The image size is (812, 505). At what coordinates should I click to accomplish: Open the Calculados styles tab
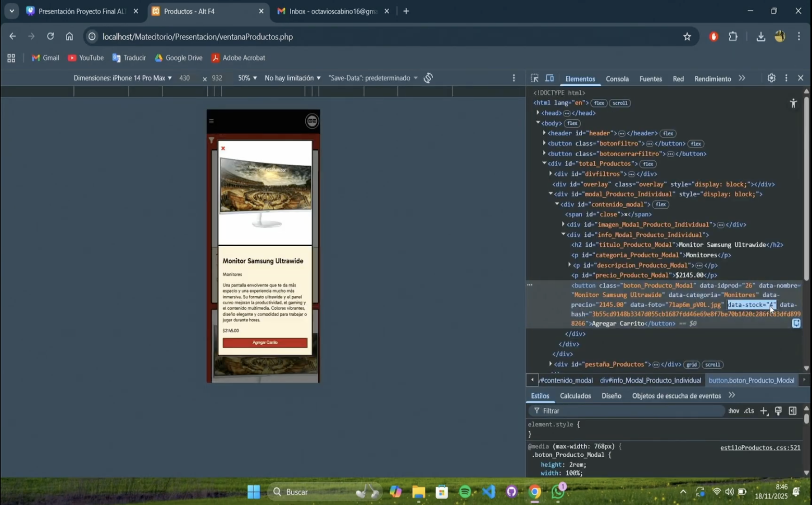pos(575,396)
